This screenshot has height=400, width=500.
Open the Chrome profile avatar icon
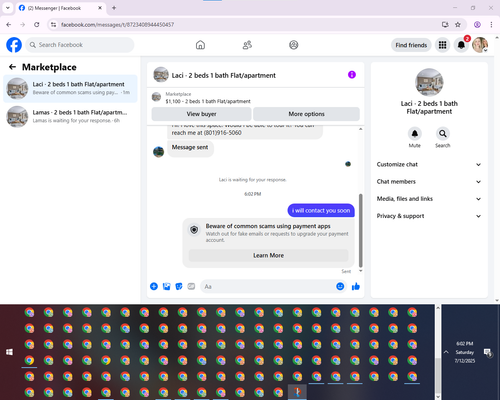click(477, 24)
